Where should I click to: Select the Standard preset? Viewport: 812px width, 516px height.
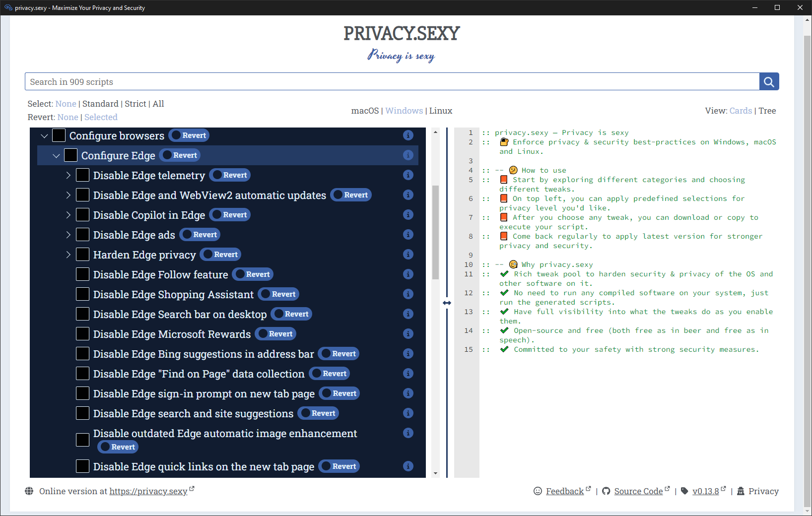pyautogui.click(x=100, y=104)
